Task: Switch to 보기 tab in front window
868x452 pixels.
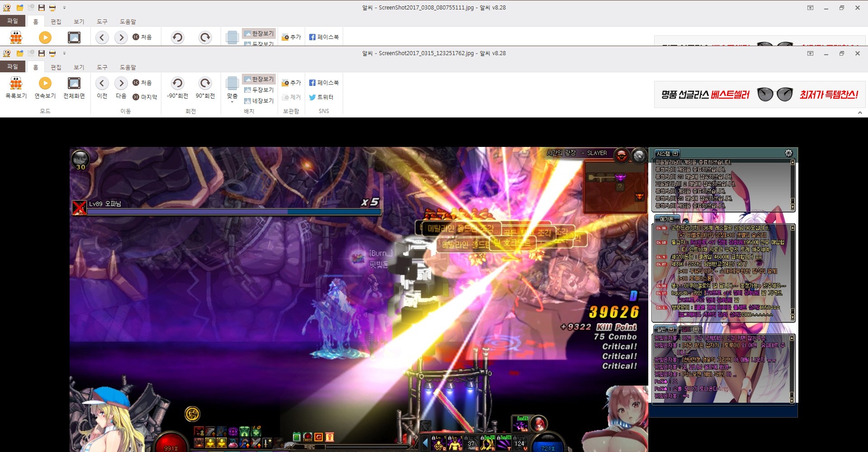Action: coord(79,67)
